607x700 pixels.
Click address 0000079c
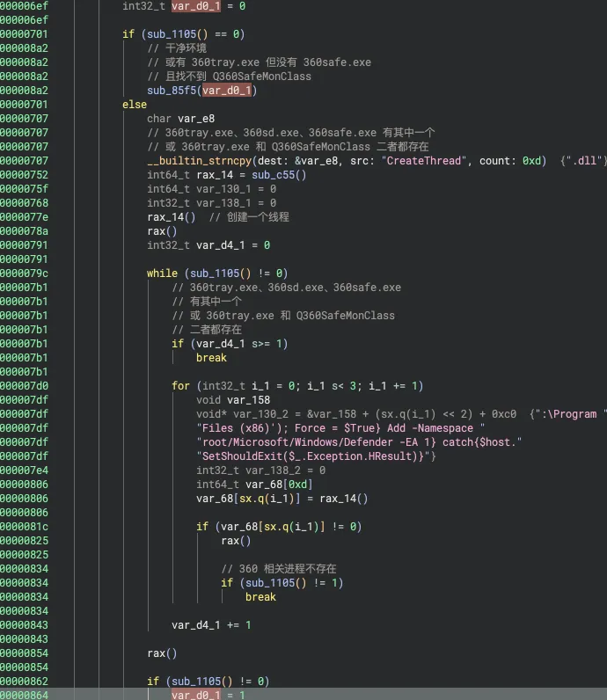(24, 273)
